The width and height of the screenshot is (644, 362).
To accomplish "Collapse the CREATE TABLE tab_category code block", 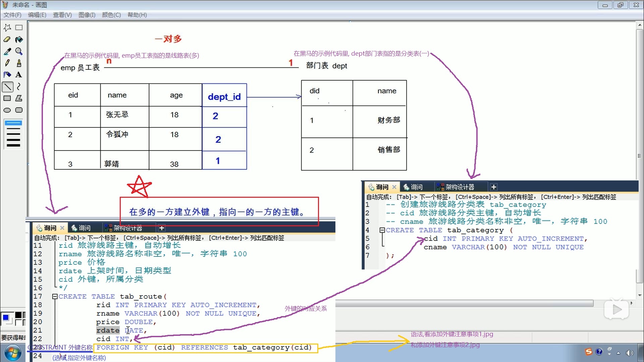I will point(382,230).
